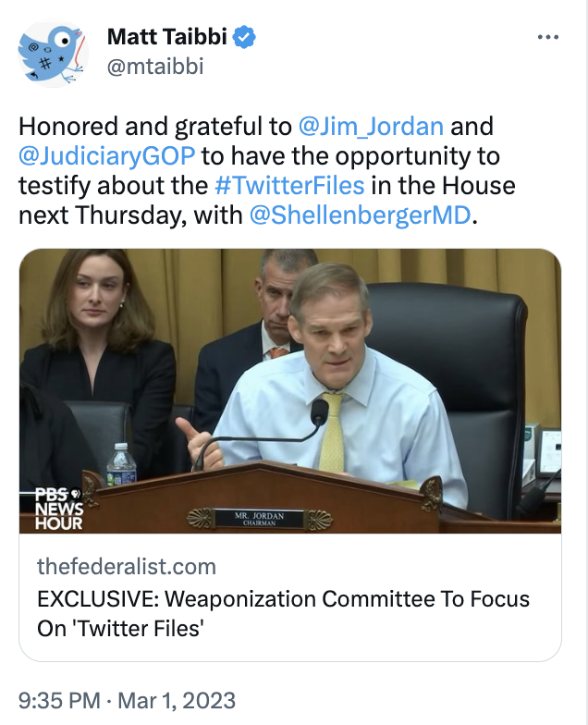Open thefederalist.com domain link

pos(127,567)
